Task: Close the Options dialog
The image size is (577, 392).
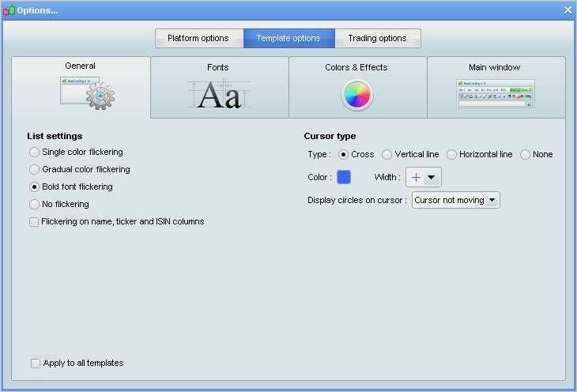Action: pyautogui.click(x=568, y=10)
